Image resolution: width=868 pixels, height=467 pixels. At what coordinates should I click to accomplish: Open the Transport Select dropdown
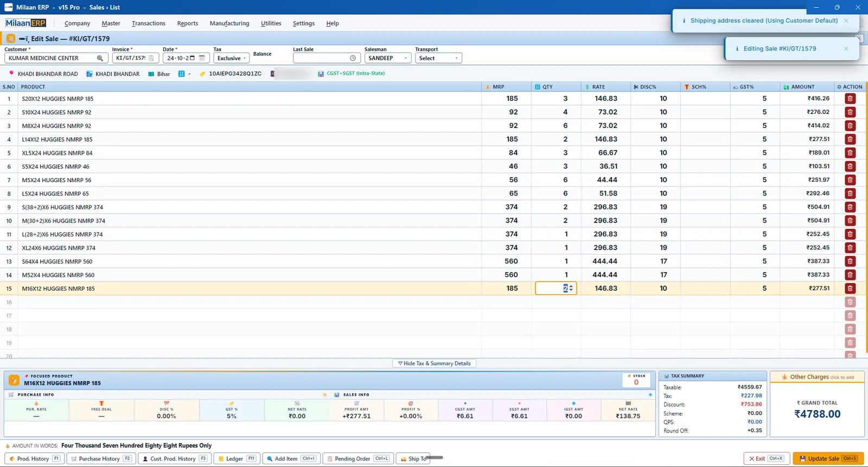(x=438, y=58)
